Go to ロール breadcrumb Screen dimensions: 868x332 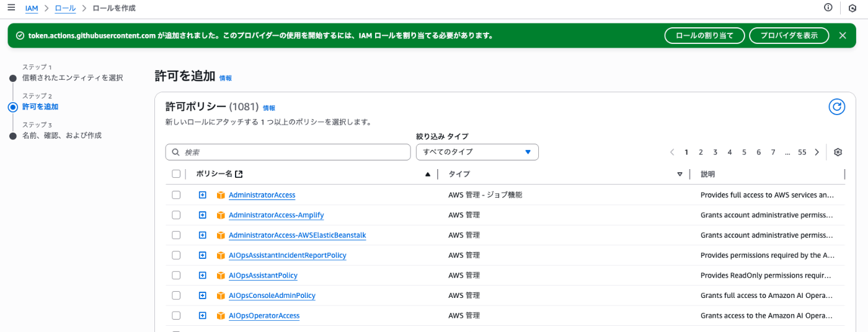[x=65, y=8]
